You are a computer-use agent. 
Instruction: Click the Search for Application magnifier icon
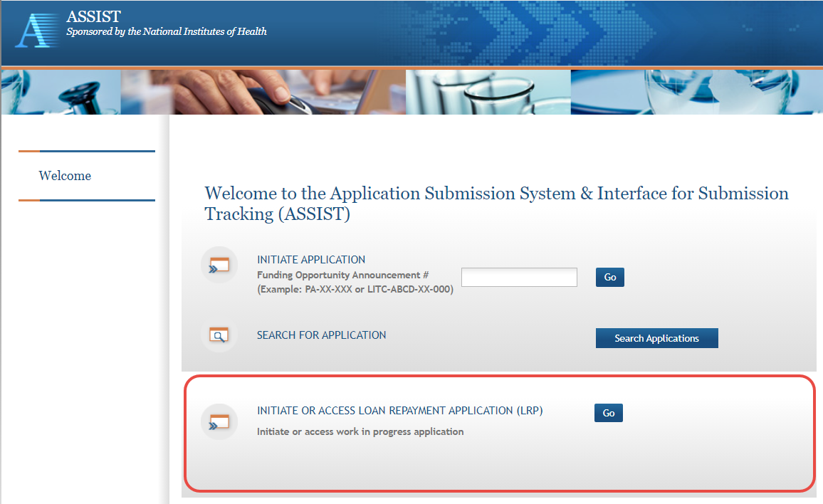coord(219,335)
